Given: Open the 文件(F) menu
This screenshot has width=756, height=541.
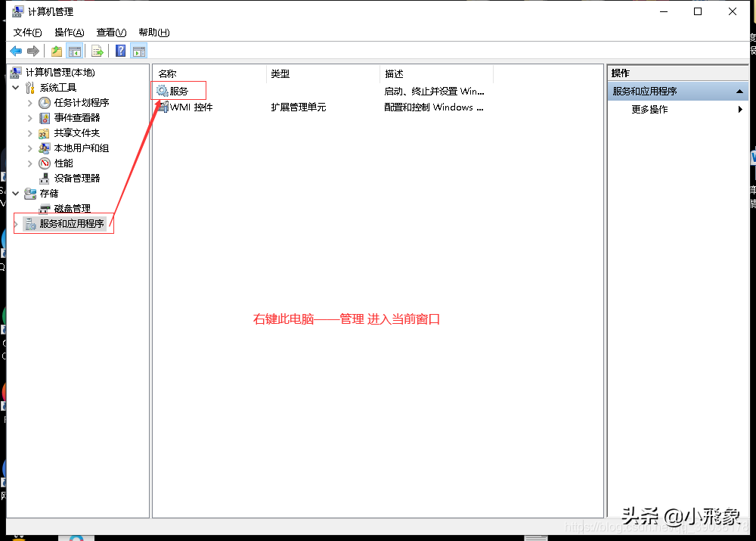Looking at the screenshot, I should point(27,33).
